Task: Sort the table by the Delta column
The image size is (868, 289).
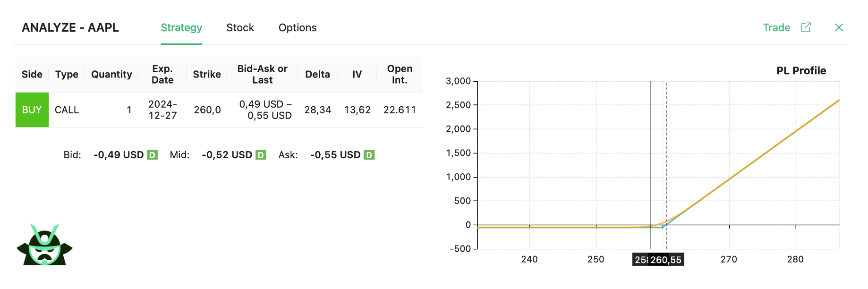Action: [317, 74]
